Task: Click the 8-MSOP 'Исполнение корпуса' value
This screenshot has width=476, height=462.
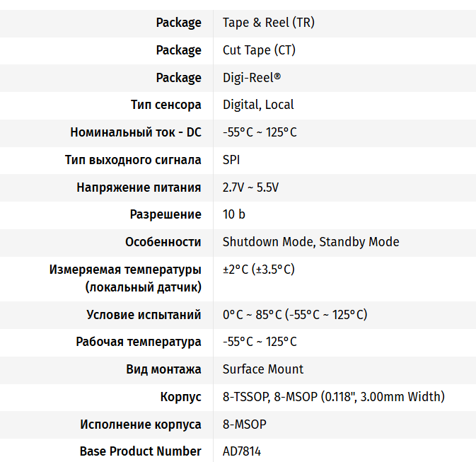Action: 244,425
